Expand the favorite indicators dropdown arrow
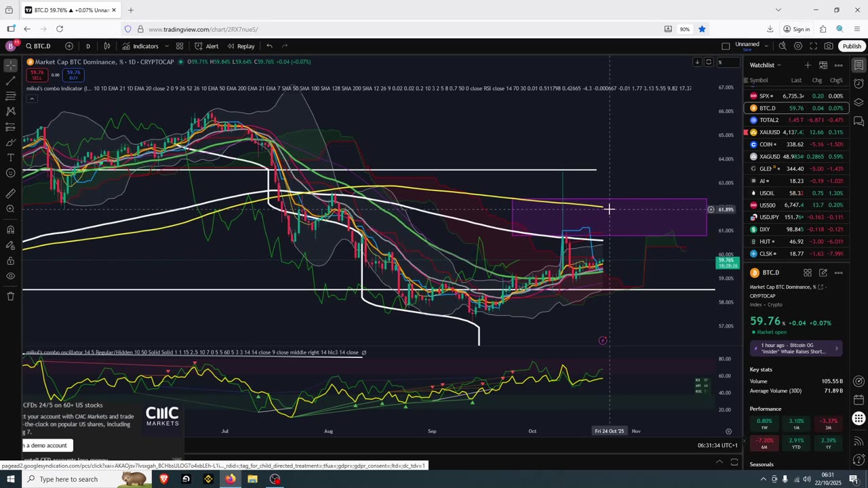The height and width of the screenshot is (488, 868). [x=166, y=46]
